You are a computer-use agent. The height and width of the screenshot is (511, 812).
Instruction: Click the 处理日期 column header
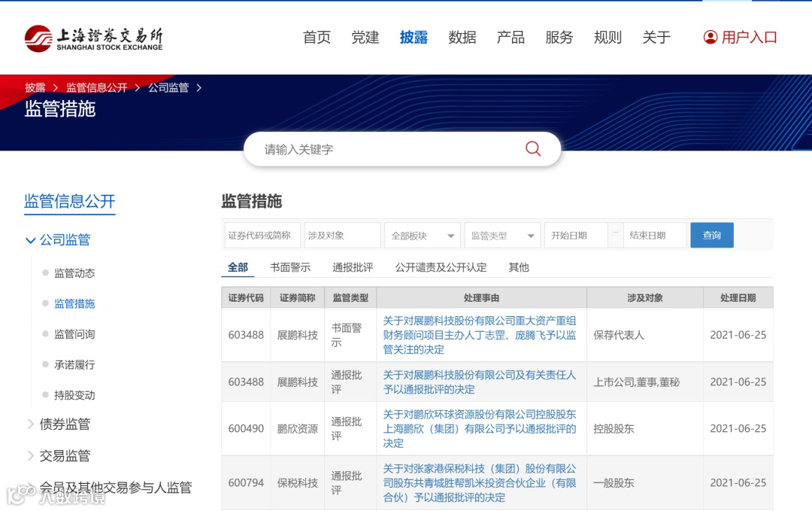point(738,298)
